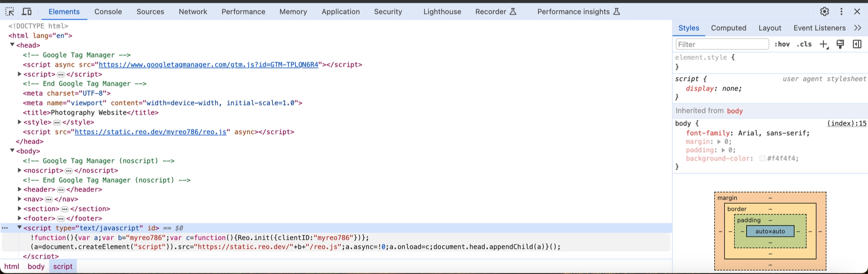Toggle the :hov element state panel

coord(782,44)
